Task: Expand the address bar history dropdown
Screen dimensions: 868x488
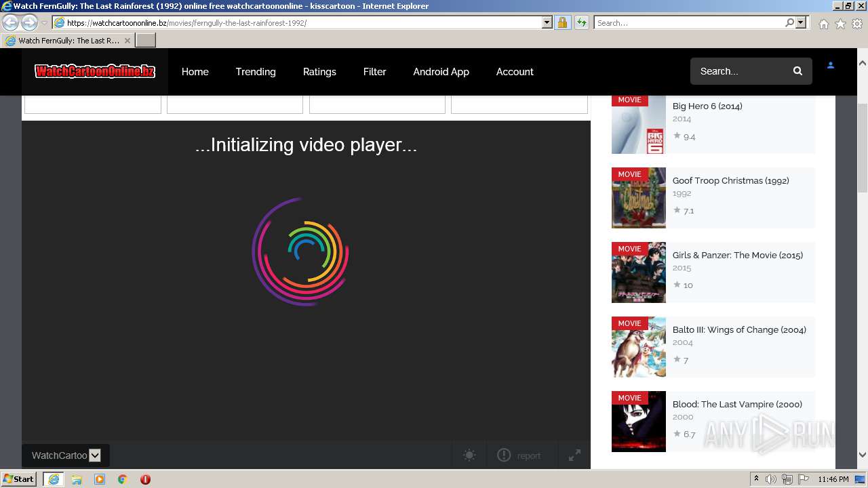Action: pyautogui.click(x=547, y=23)
